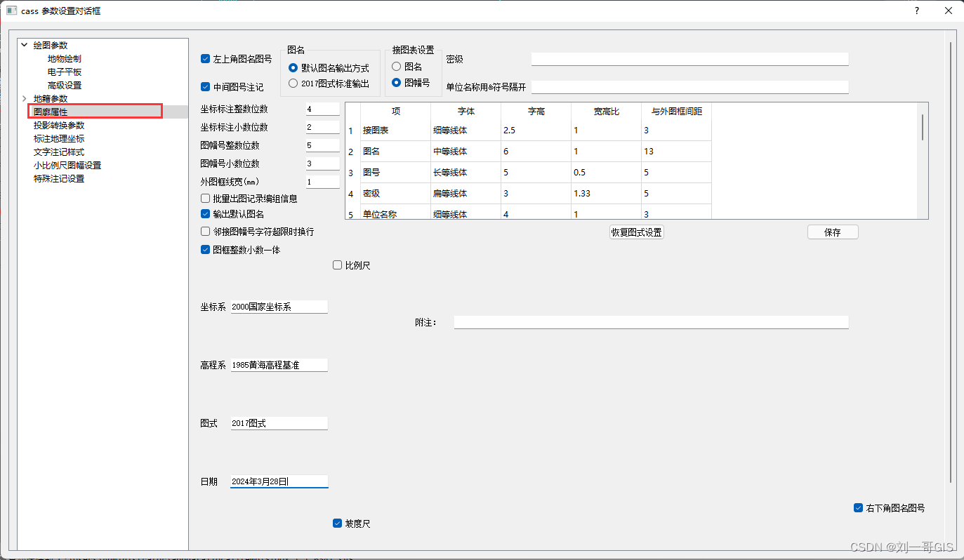Click the Help question mark button

point(916,11)
